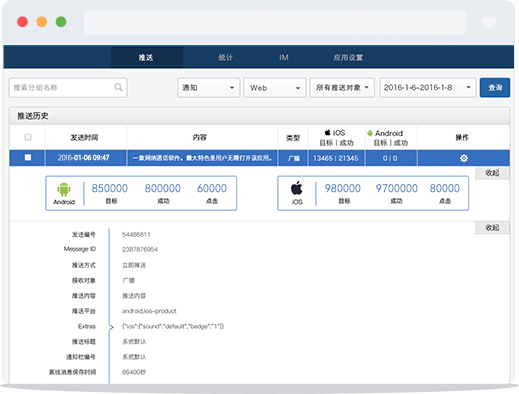The height and width of the screenshot is (394, 519).
Task: Click the black Apple iOS icon in card
Action: pyautogui.click(x=297, y=188)
